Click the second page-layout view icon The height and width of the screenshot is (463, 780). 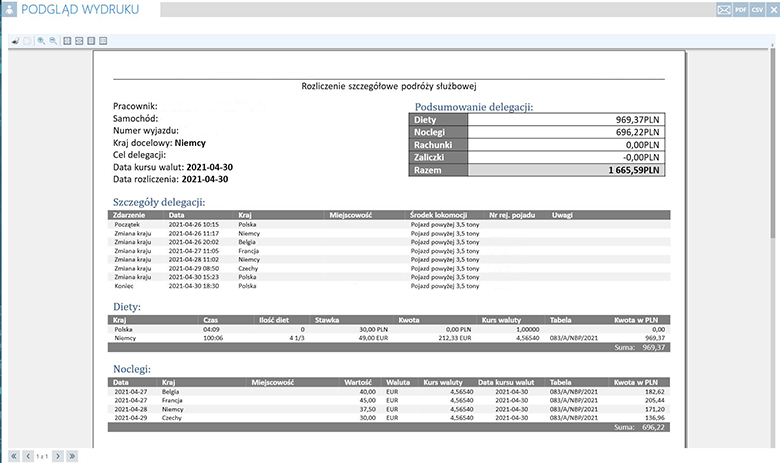pos(79,41)
